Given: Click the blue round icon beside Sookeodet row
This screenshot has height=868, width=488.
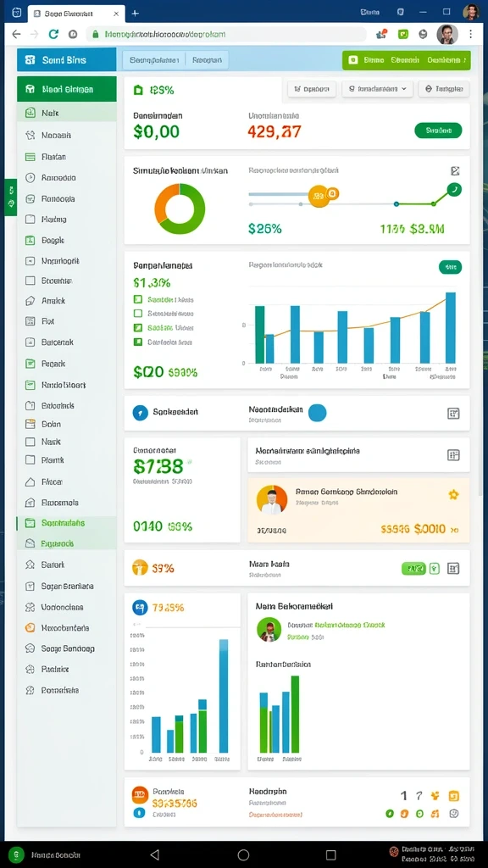Looking at the screenshot, I should (141, 412).
